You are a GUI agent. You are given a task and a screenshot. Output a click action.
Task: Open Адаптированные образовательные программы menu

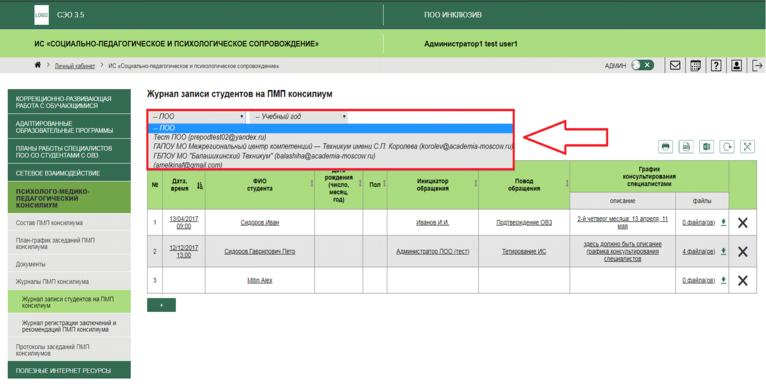click(69, 127)
